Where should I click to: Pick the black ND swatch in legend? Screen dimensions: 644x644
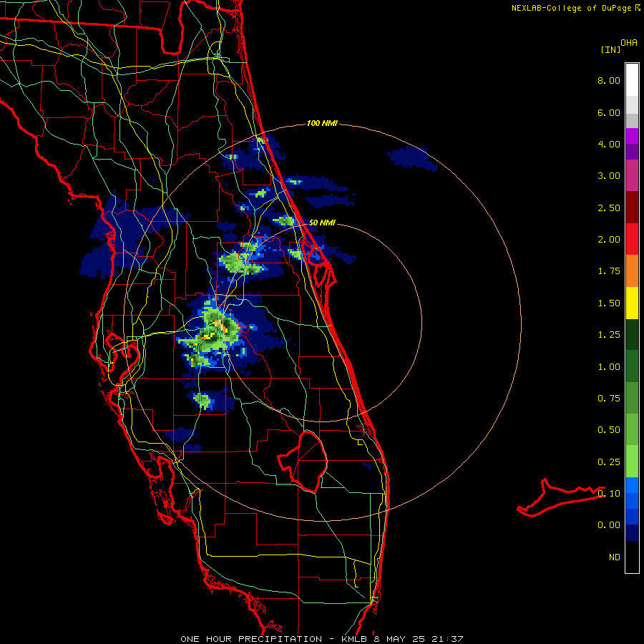632,557
